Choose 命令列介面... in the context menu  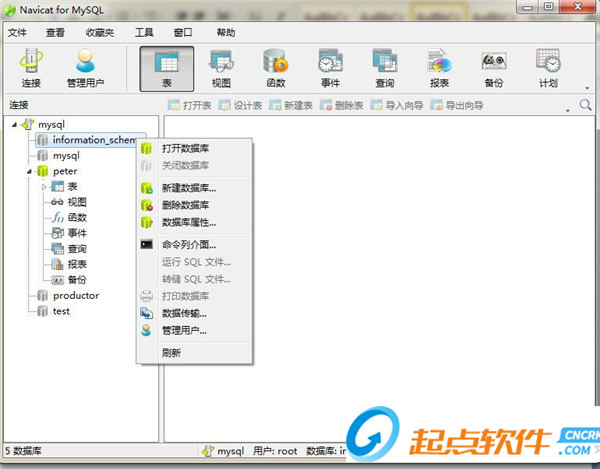[x=194, y=245]
